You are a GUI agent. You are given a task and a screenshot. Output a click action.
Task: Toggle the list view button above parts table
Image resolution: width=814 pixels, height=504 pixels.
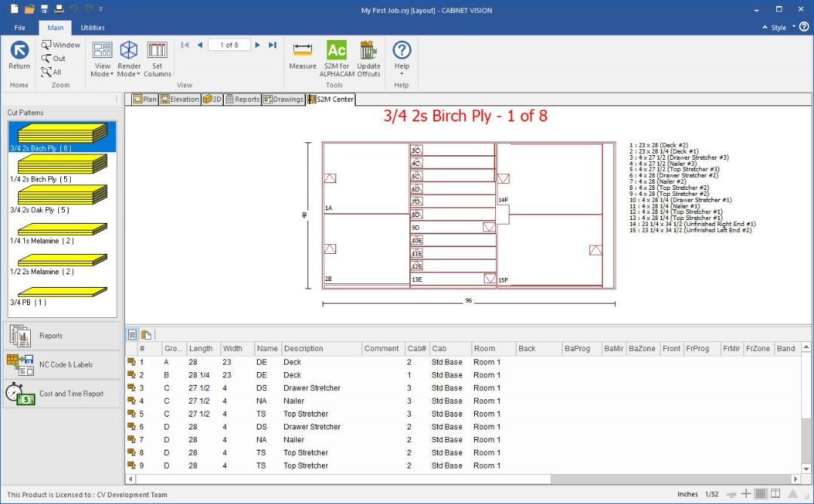coord(133,334)
